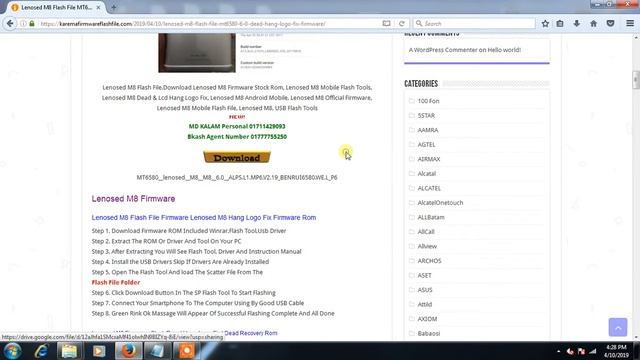
Task: Open Lenosed M8 Hang Logo Fix Firmware link
Action: point(204,218)
